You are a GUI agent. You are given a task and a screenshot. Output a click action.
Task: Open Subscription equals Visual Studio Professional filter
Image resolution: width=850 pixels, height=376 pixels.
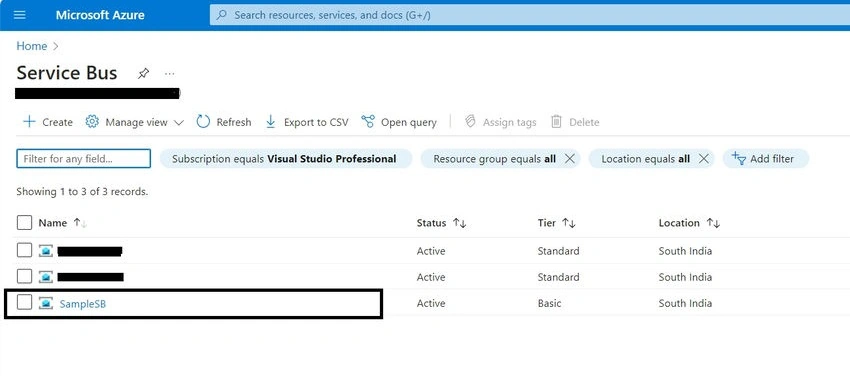pyautogui.click(x=286, y=159)
